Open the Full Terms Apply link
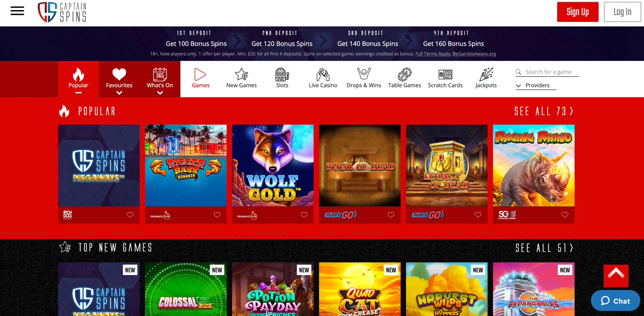This screenshot has width=644, height=316. click(x=433, y=54)
